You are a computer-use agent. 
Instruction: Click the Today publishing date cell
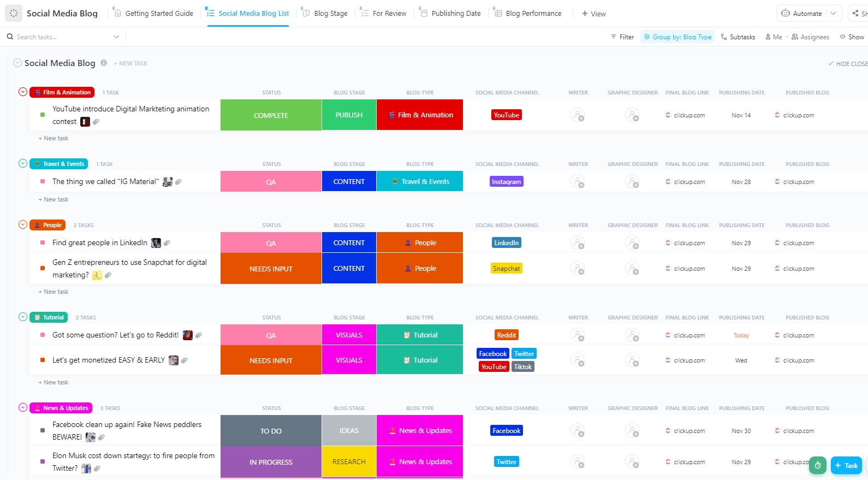(741, 335)
